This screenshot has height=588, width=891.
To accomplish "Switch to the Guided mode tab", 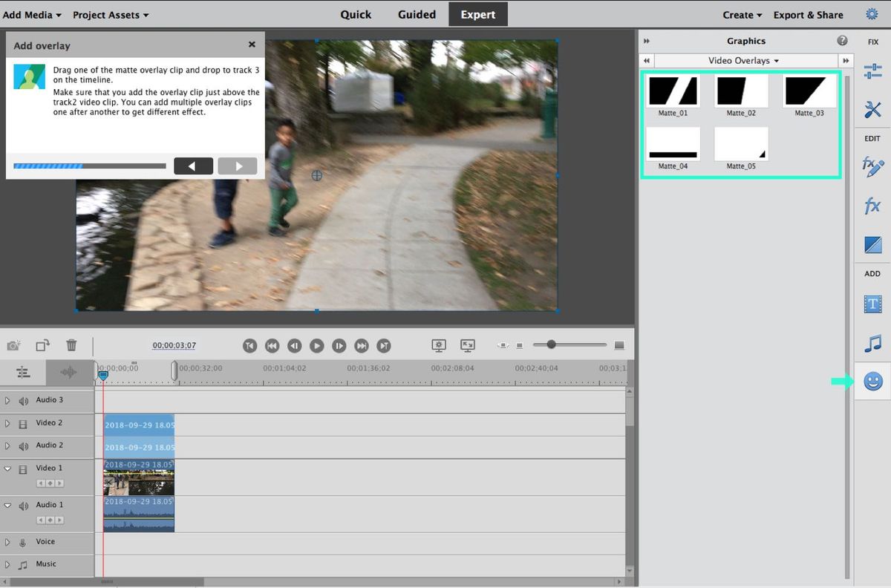I will [x=416, y=14].
